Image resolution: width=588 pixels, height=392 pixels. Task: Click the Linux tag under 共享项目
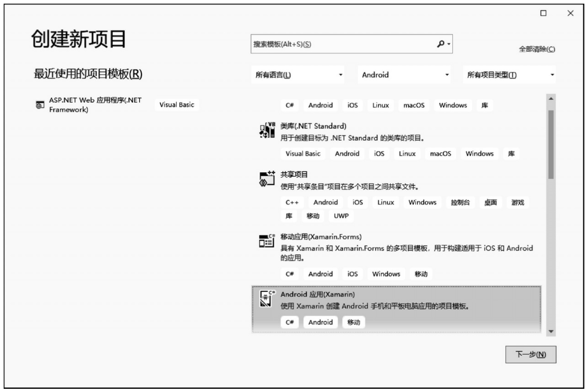point(386,202)
